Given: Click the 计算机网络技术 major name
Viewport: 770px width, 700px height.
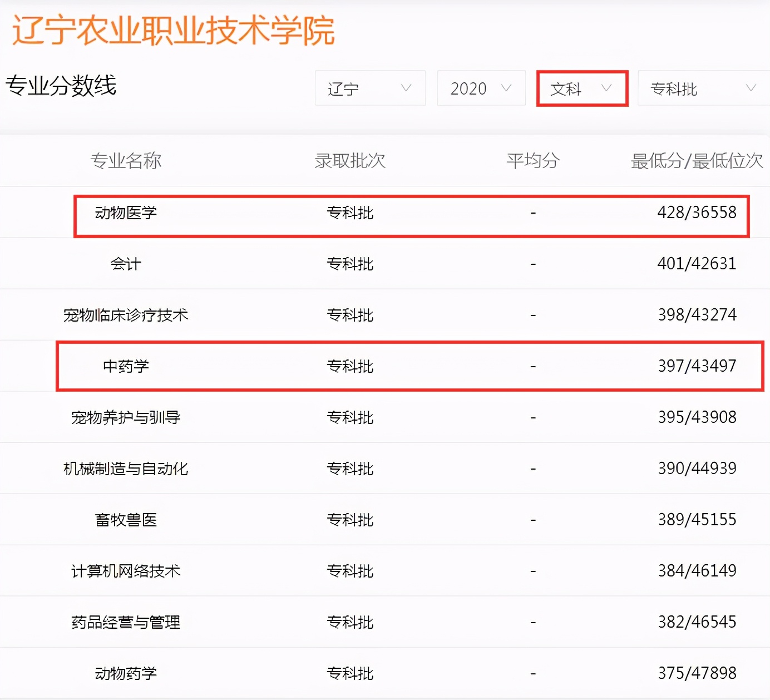Looking at the screenshot, I should (x=125, y=570).
